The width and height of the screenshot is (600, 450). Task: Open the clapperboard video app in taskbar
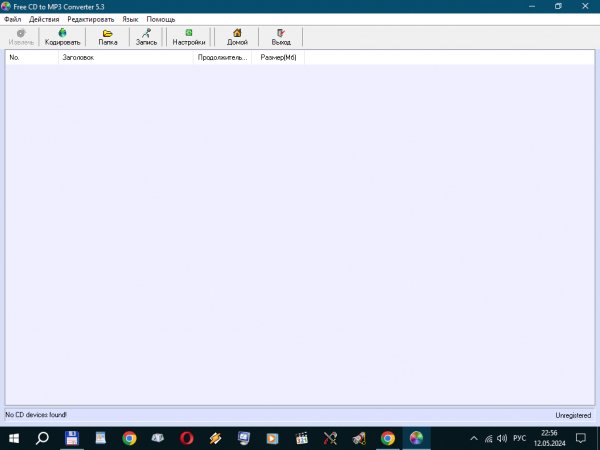[302, 438]
